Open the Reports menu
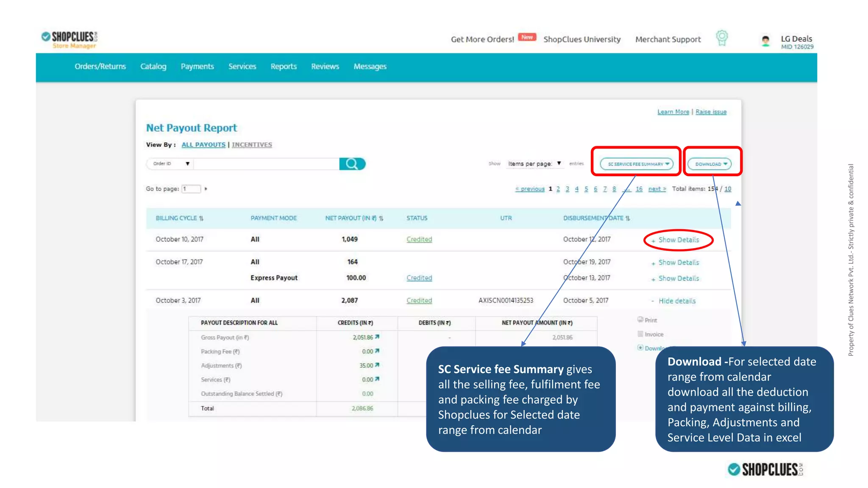The image size is (868, 488). click(x=284, y=67)
